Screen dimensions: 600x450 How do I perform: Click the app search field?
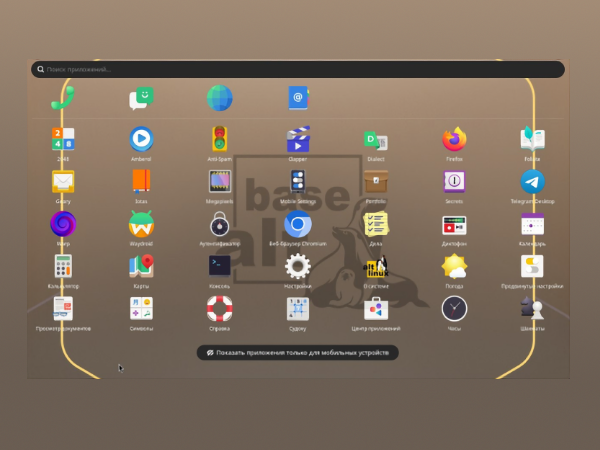[298, 69]
